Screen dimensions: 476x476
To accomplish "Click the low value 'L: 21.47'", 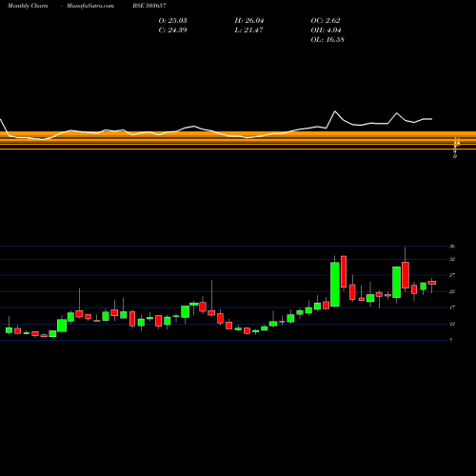I will coord(249,30).
